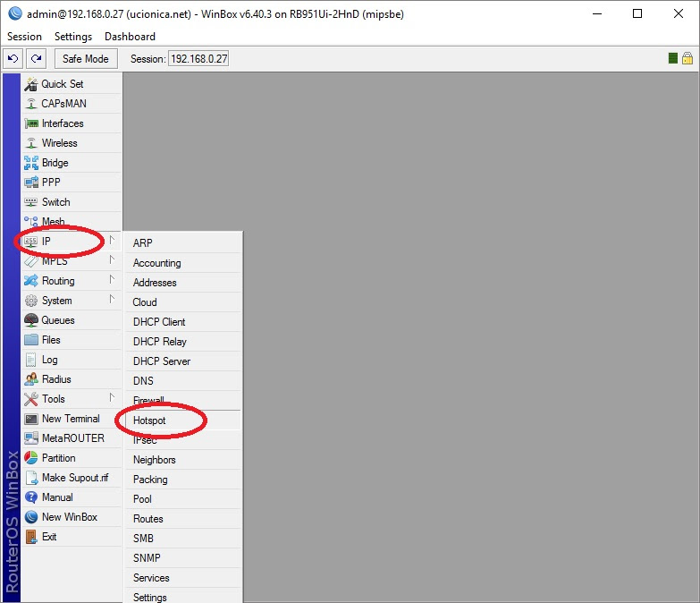Image resolution: width=700 pixels, height=603 pixels.
Task: Launch a New Terminal
Action: point(72,419)
